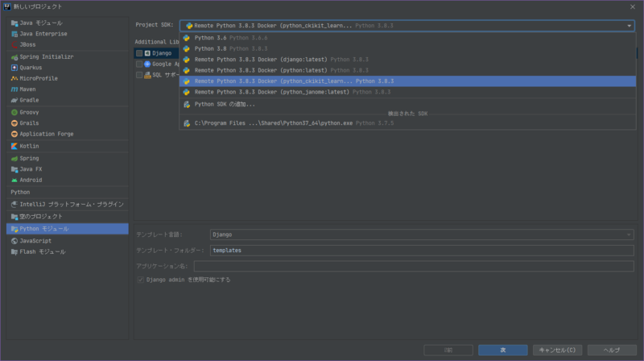Screen dimensions: 644x361
Task: Click the Android icon
Action: coord(14,180)
